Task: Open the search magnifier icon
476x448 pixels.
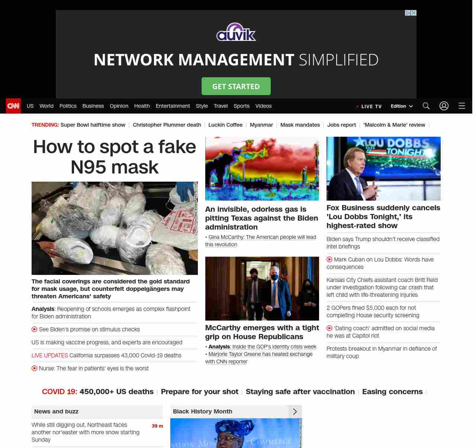Action: (x=426, y=106)
